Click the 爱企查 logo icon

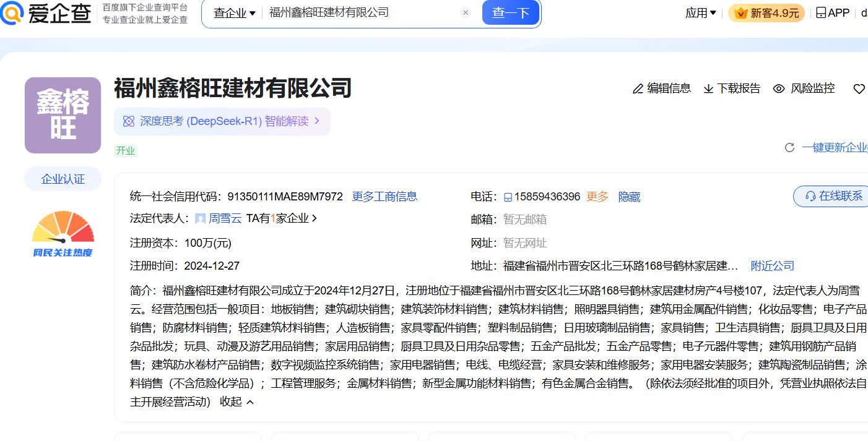pos(12,13)
